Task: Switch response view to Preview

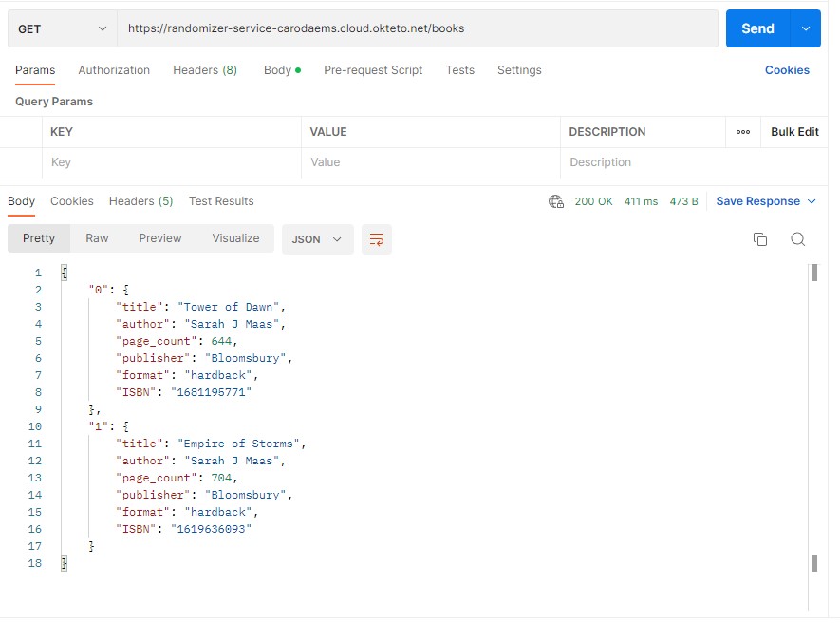Action: pyautogui.click(x=159, y=238)
